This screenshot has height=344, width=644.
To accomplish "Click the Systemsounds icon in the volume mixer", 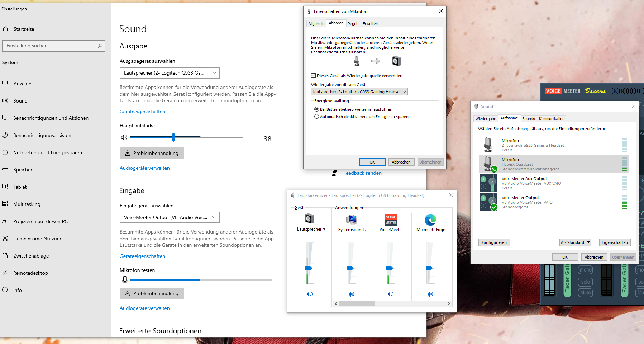I will pos(352,219).
